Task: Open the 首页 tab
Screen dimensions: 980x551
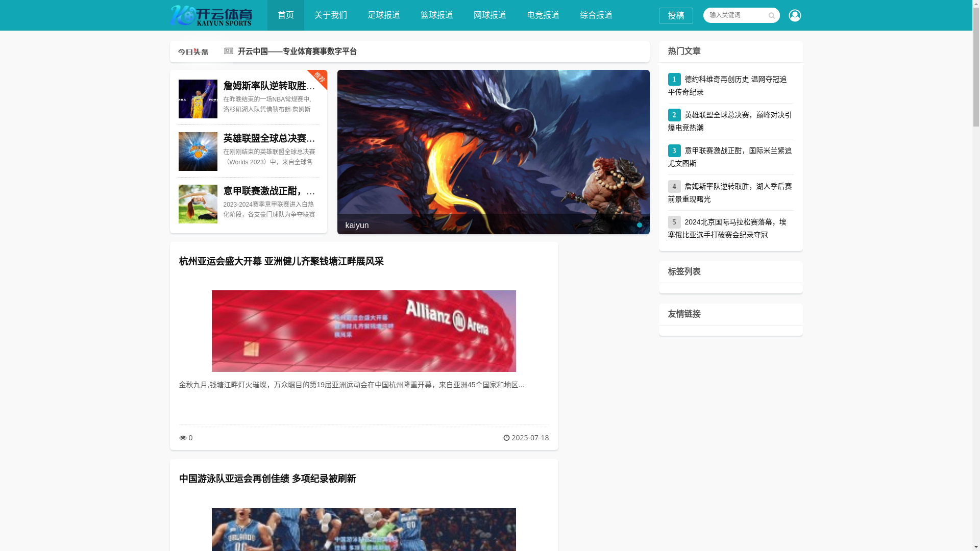Action: [286, 15]
